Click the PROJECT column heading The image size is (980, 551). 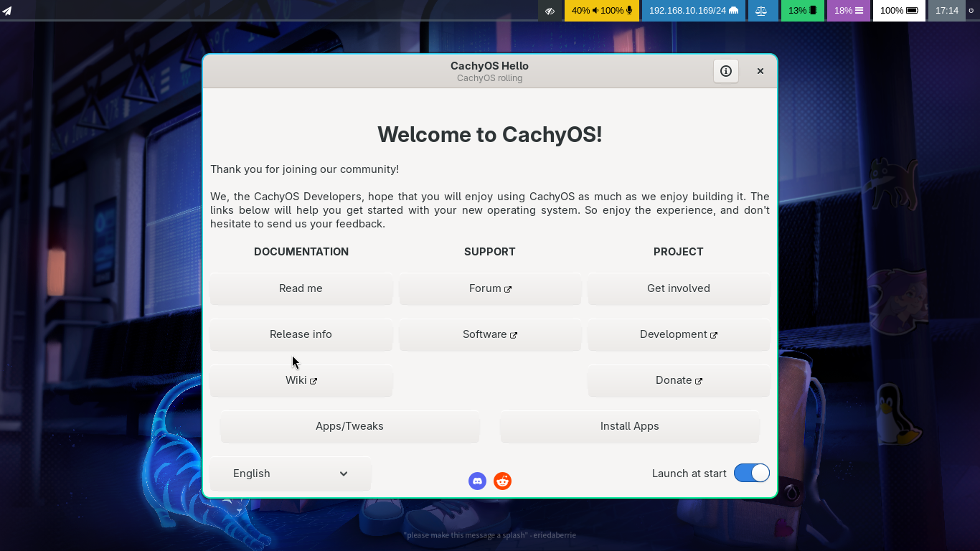(679, 252)
